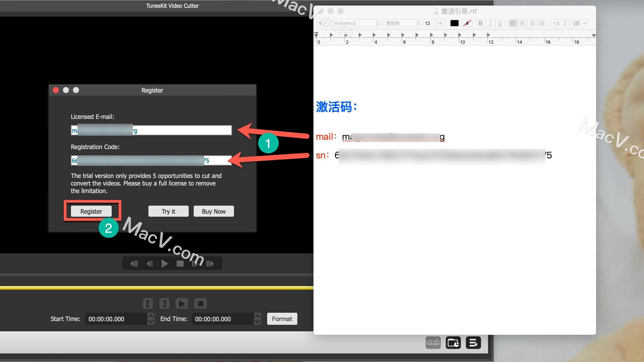Screen dimensions: 644x362
Task: Increase End Time with up arrow
Action: point(258,316)
